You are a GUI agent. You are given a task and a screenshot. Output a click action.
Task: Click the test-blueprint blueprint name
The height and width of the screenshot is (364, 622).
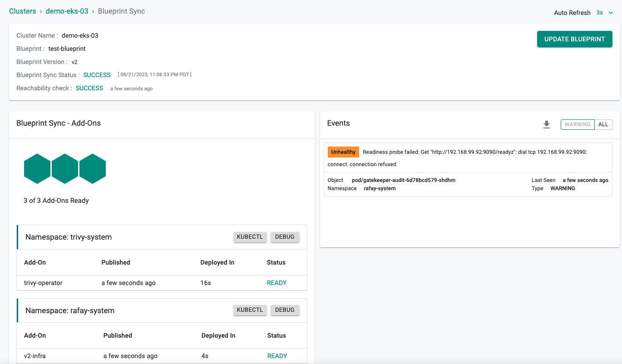(x=67, y=49)
